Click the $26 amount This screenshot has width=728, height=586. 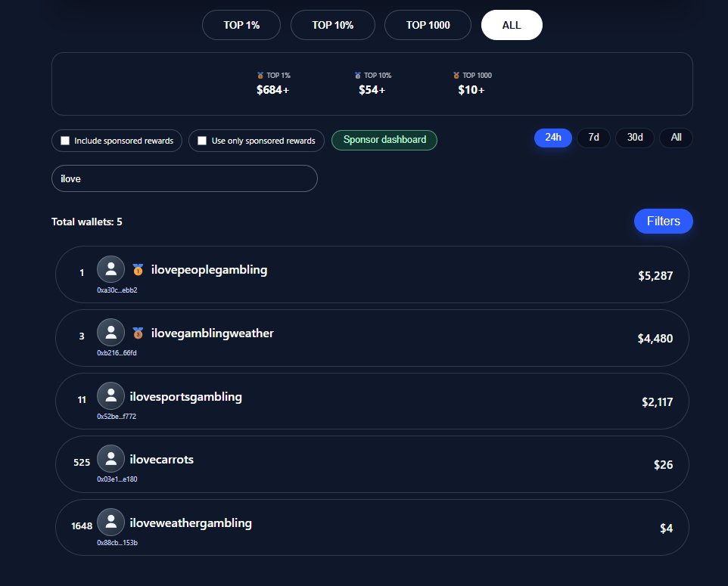click(663, 465)
